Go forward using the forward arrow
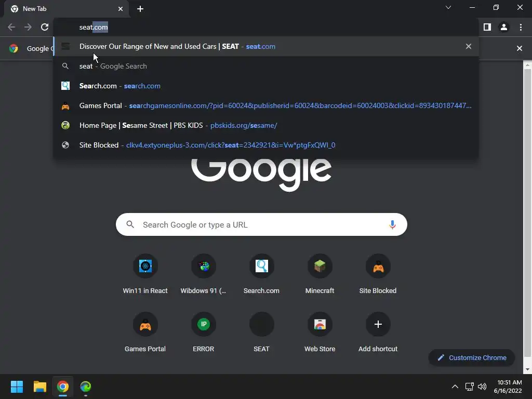The width and height of the screenshot is (532, 399). (x=28, y=27)
